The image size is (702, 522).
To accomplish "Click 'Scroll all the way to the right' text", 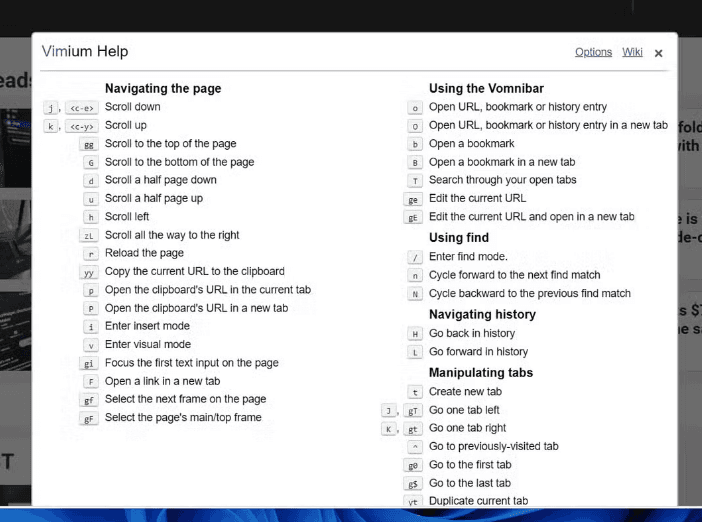I will coord(172,235).
